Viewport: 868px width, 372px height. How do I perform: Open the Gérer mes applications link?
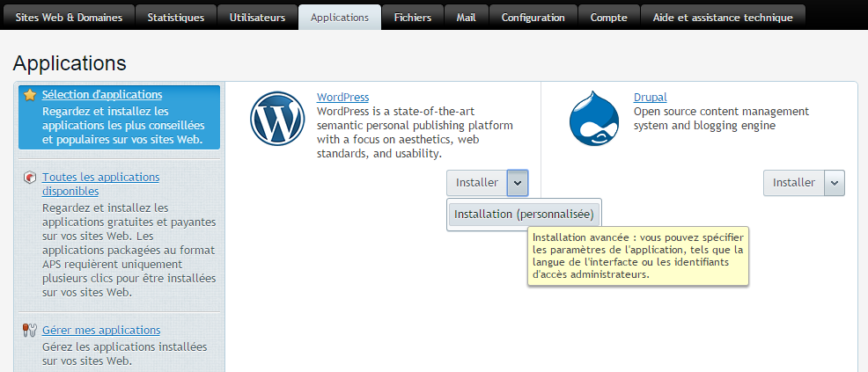tap(101, 331)
